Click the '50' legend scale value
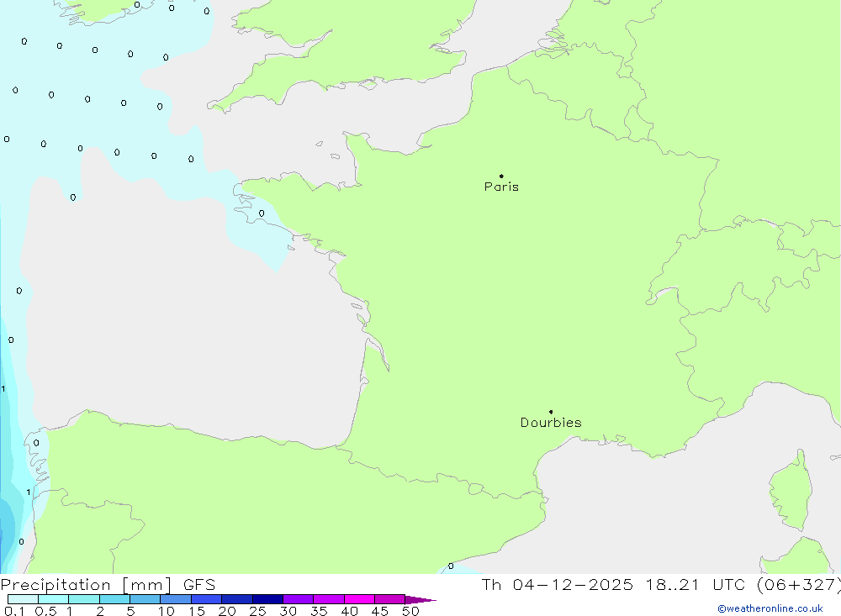The image size is (841, 616). tap(411, 611)
